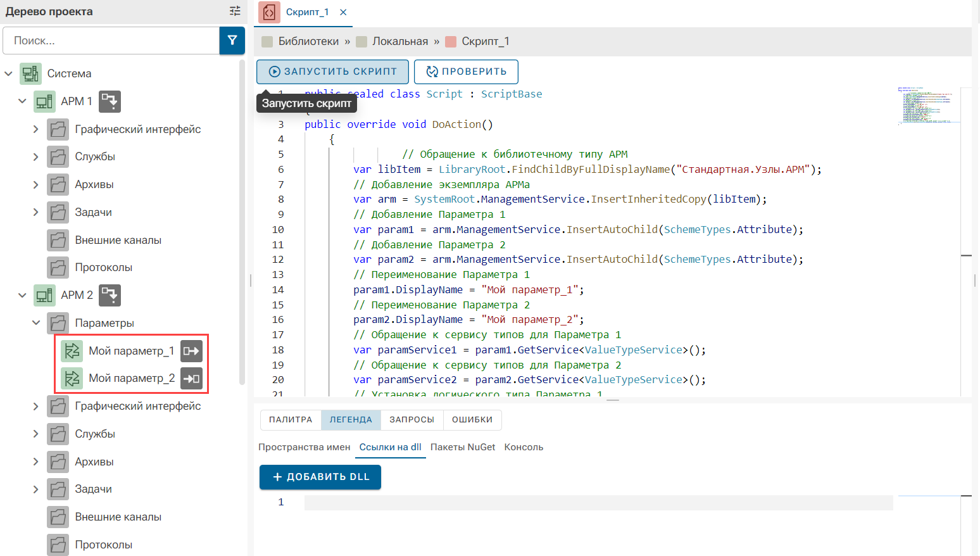Switch to the Легенда tab

coord(351,420)
